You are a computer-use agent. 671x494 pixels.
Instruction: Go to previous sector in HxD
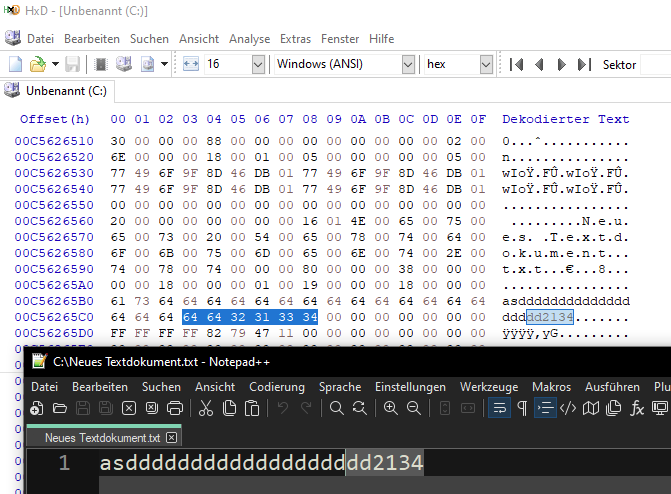coord(539,65)
